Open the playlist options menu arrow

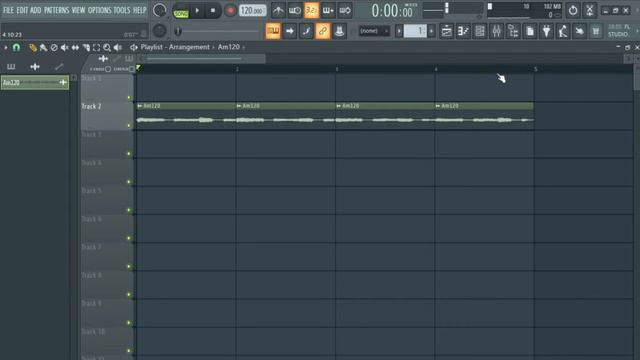point(6,48)
